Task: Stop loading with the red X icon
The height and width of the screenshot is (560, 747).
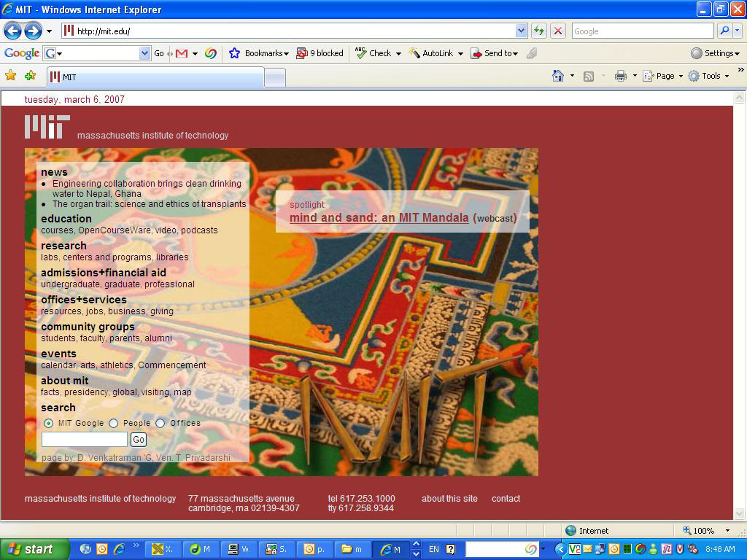Action: tap(558, 31)
